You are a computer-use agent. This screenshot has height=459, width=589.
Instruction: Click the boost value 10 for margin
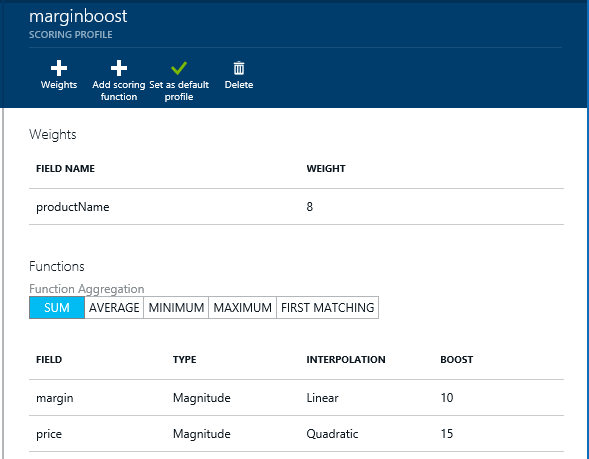point(447,397)
